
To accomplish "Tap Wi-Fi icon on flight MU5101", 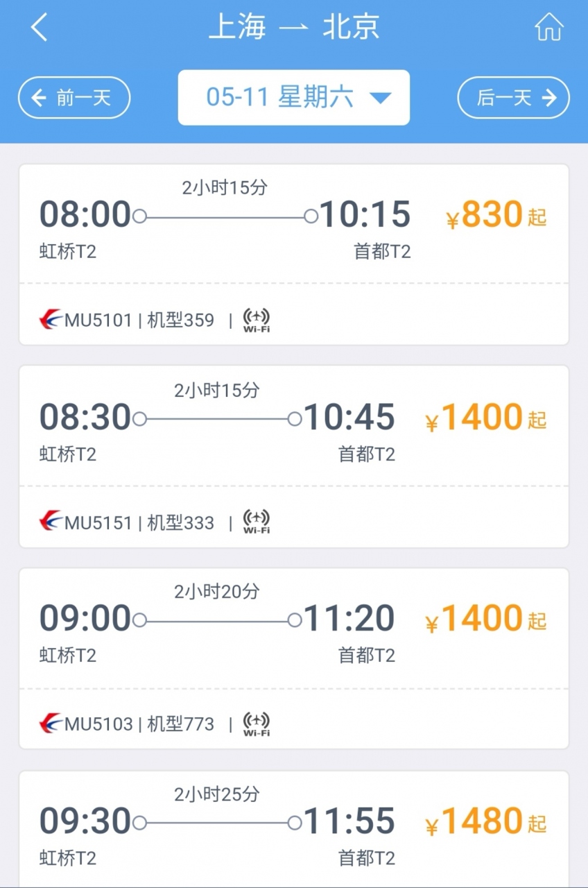I will (256, 321).
